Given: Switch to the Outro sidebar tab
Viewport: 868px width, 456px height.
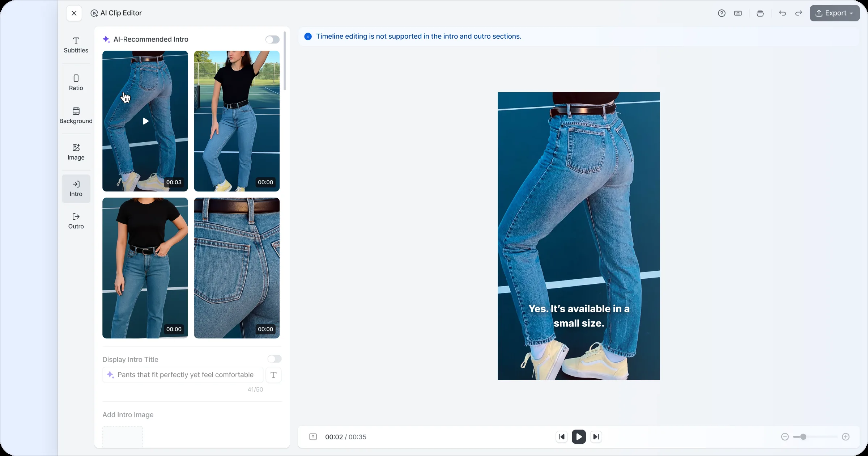Looking at the screenshot, I should point(76,221).
